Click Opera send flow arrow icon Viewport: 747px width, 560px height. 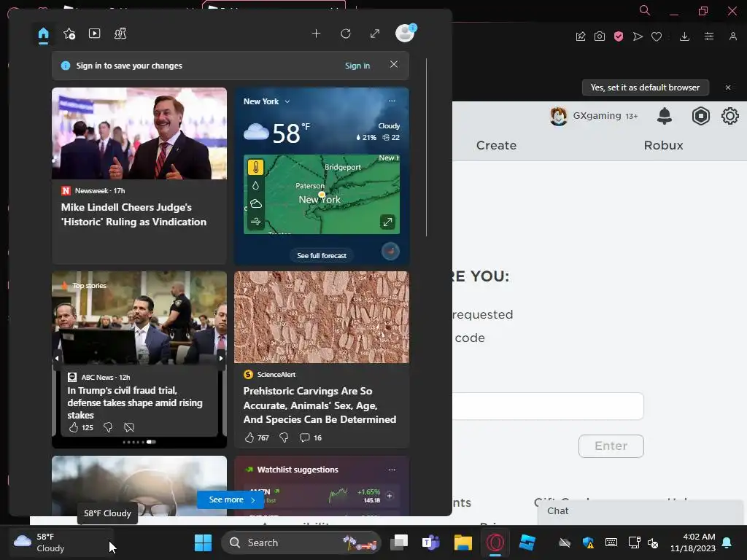(638, 36)
